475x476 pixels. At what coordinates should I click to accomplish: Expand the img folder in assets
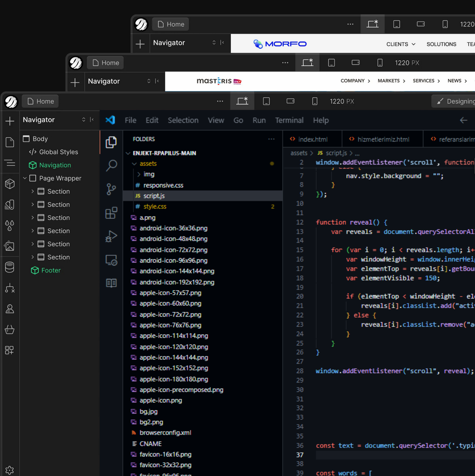coord(139,174)
